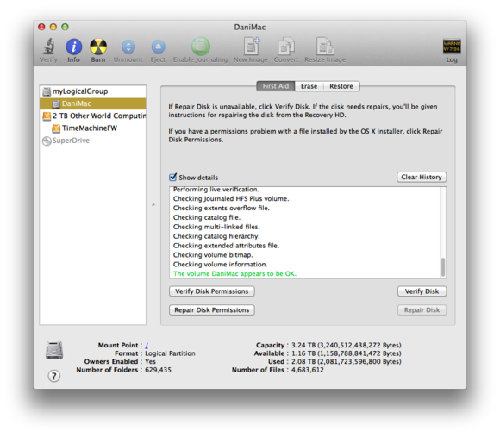Click the Clear History button
The height and width of the screenshot is (435, 499).
pos(422,177)
